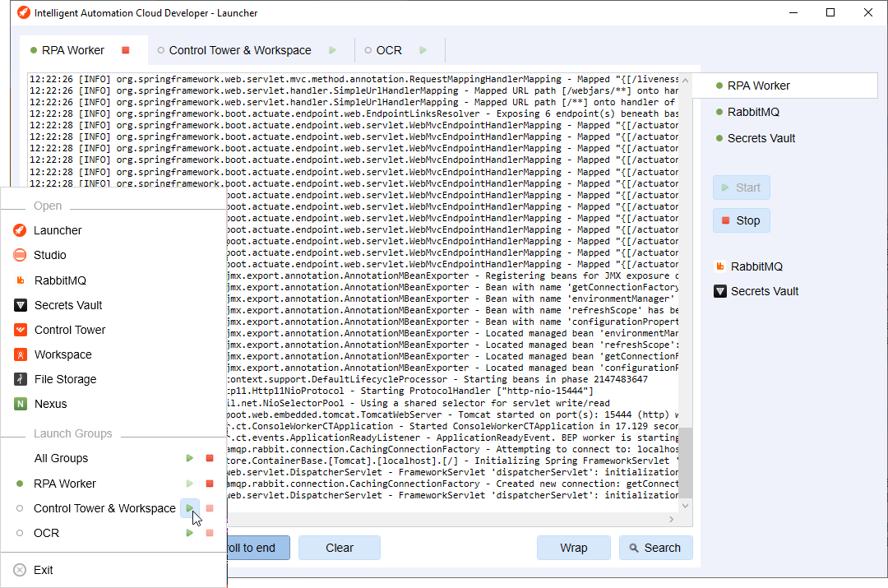Viewport: 888px width, 588px height.
Task: Clear the log output
Action: point(340,548)
